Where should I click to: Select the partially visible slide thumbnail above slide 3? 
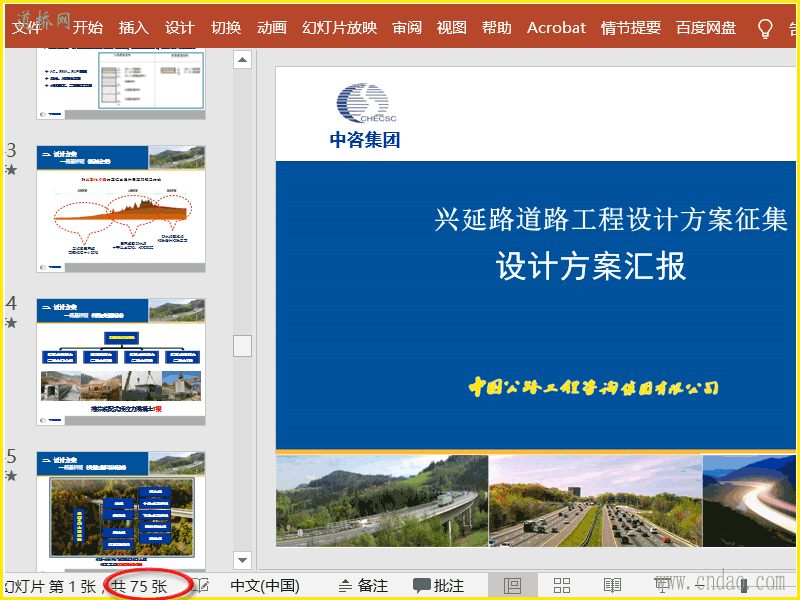coord(121,84)
